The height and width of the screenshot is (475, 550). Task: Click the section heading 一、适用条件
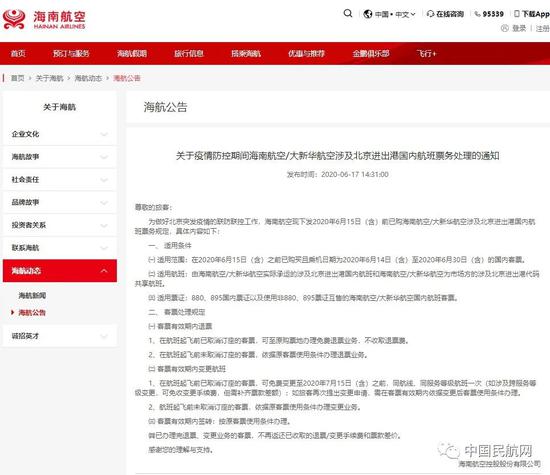(170, 246)
